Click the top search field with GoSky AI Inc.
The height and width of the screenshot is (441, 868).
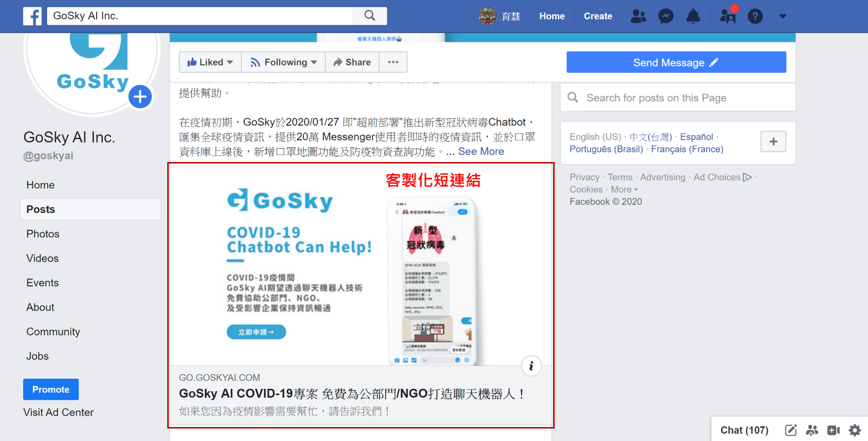[x=200, y=16]
